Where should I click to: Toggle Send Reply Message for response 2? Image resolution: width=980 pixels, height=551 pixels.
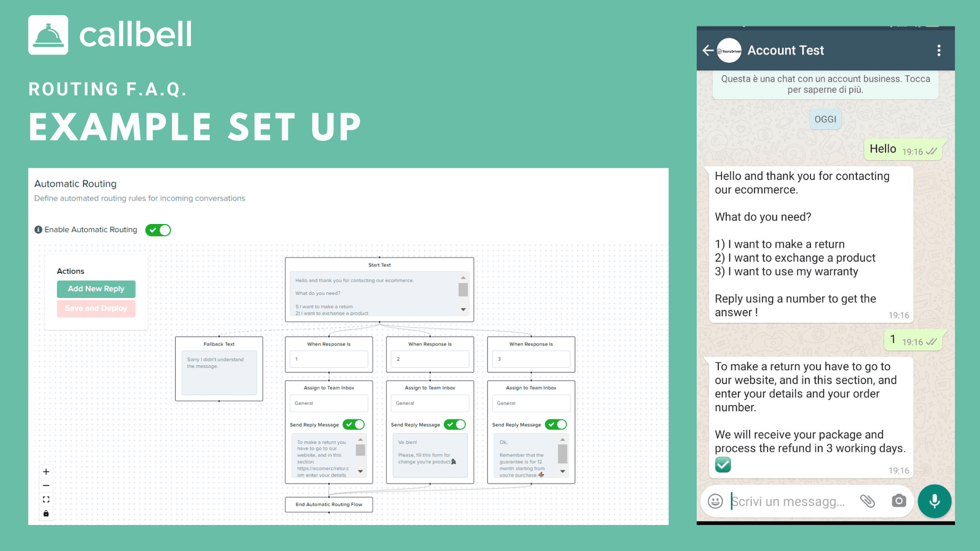454,424
